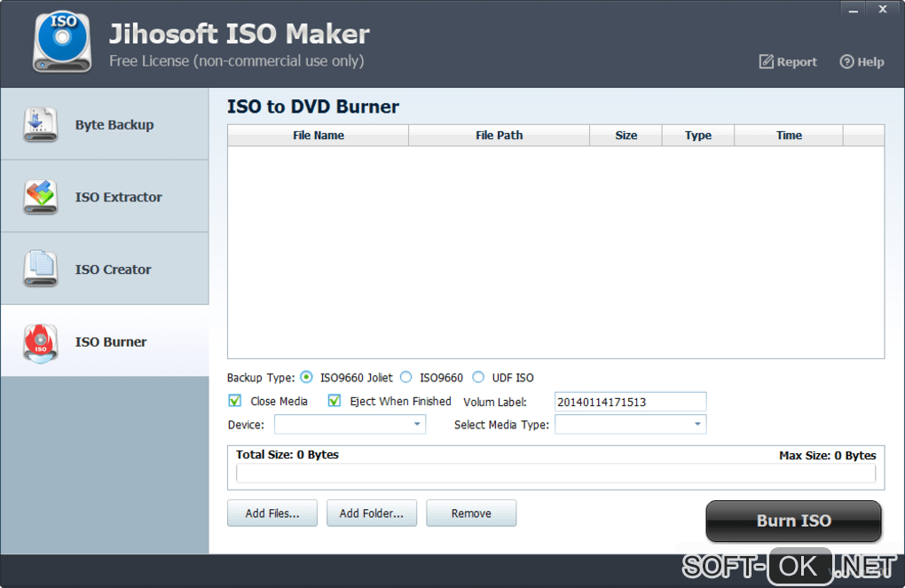
Task: Click the Byte Backup drive icon
Action: (x=41, y=125)
